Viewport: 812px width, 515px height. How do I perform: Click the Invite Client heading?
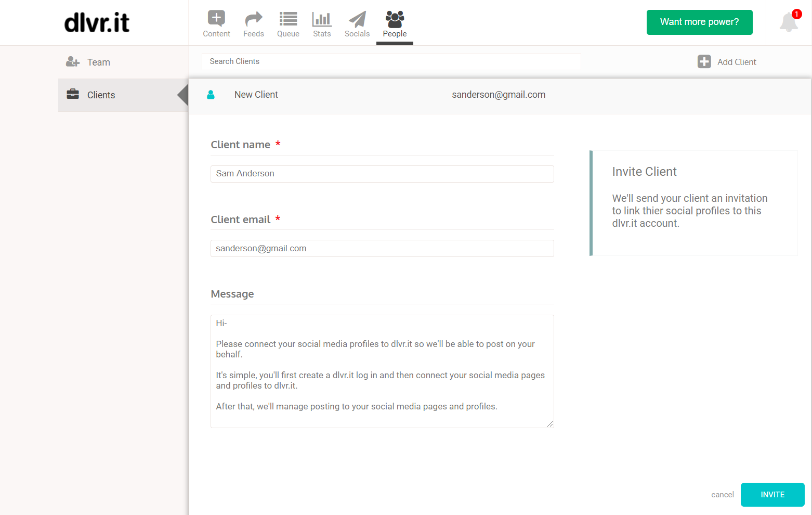point(644,172)
